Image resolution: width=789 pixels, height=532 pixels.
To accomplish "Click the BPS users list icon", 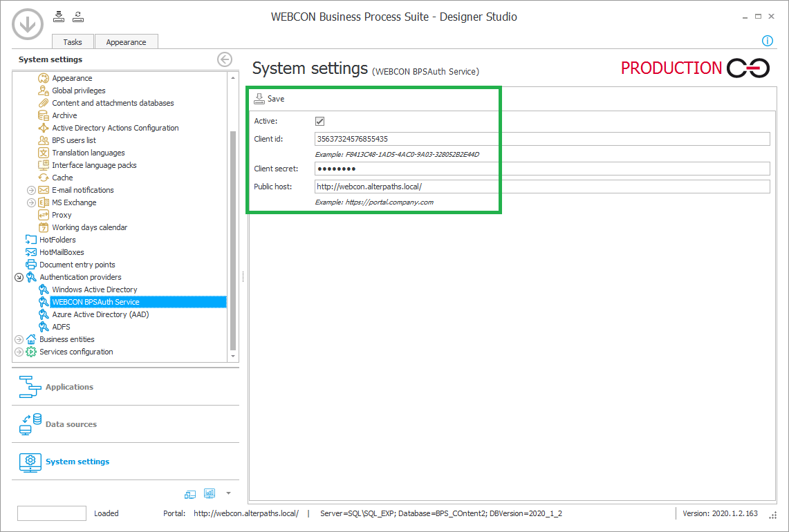I will click(x=44, y=140).
